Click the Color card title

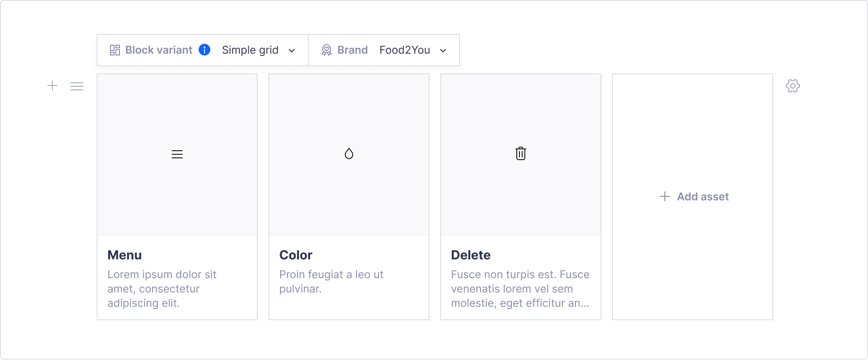pyautogui.click(x=296, y=255)
